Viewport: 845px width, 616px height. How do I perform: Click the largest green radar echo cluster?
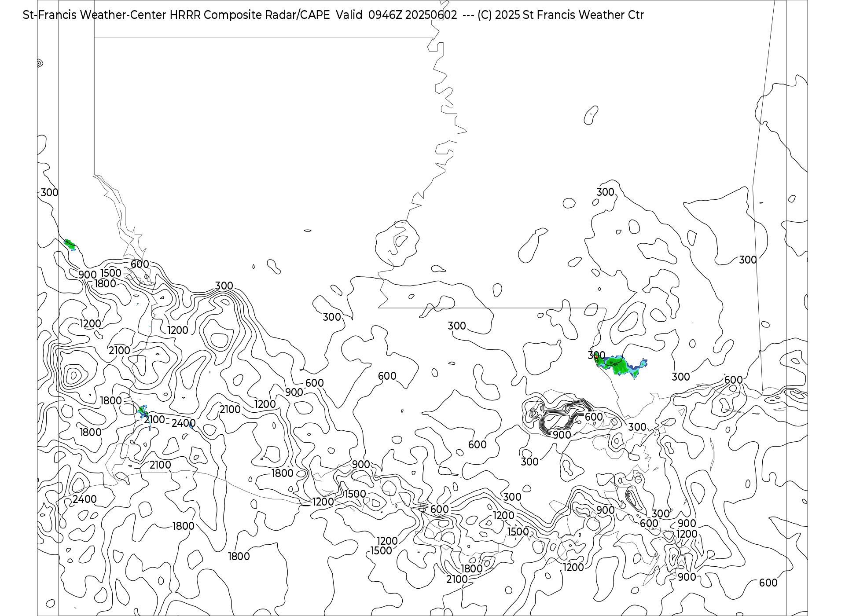[x=621, y=366]
